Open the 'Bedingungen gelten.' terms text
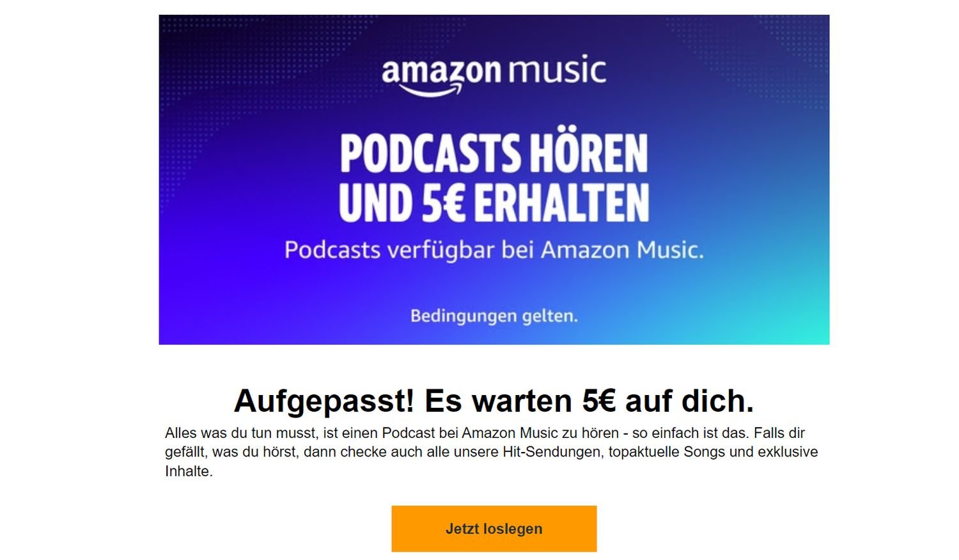This screenshot has height=560, width=959. [494, 316]
